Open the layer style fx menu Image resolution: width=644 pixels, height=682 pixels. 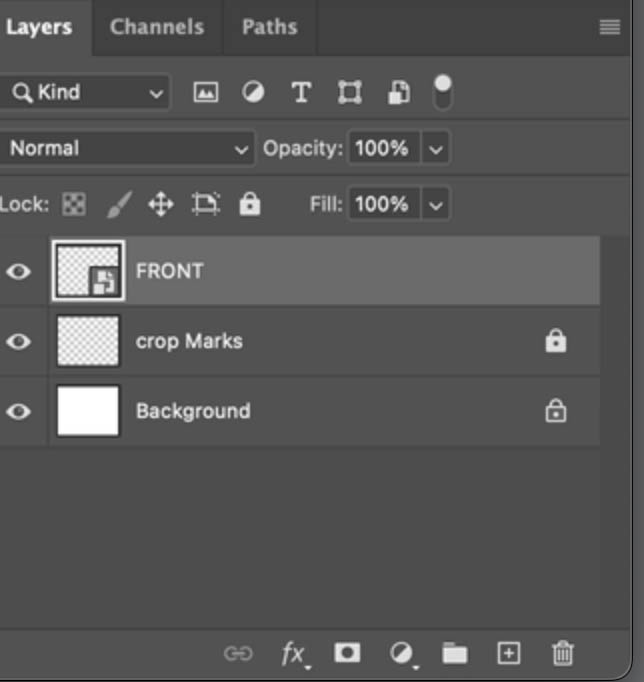click(293, 653)
